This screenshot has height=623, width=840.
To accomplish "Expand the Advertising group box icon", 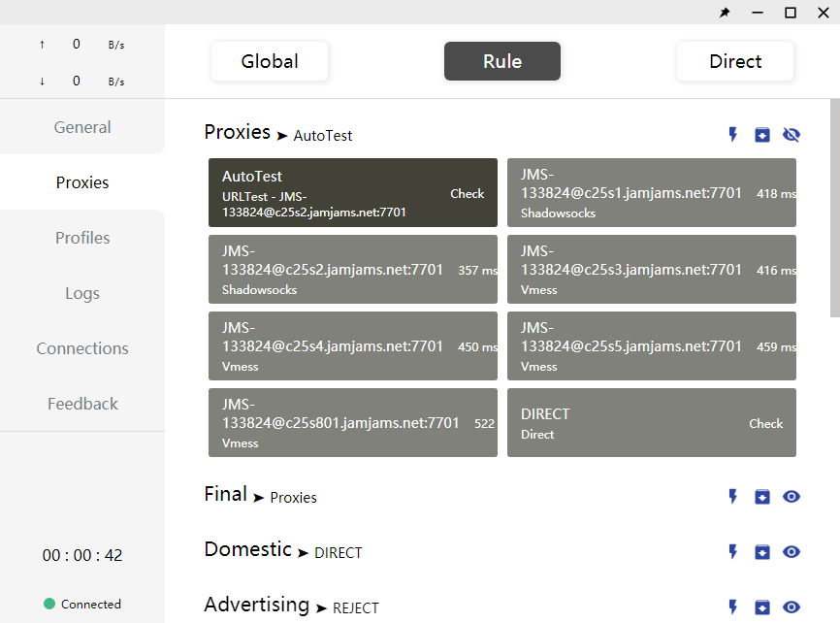I will [762, 607].
